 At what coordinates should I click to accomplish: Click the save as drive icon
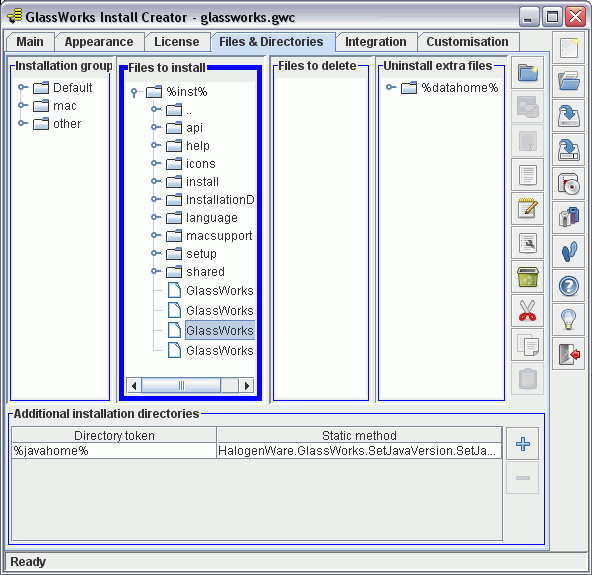(x=569, y=150)
